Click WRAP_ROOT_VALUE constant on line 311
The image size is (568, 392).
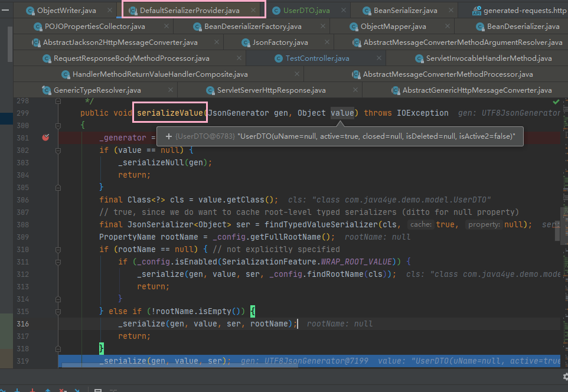(x=357, y=262)
